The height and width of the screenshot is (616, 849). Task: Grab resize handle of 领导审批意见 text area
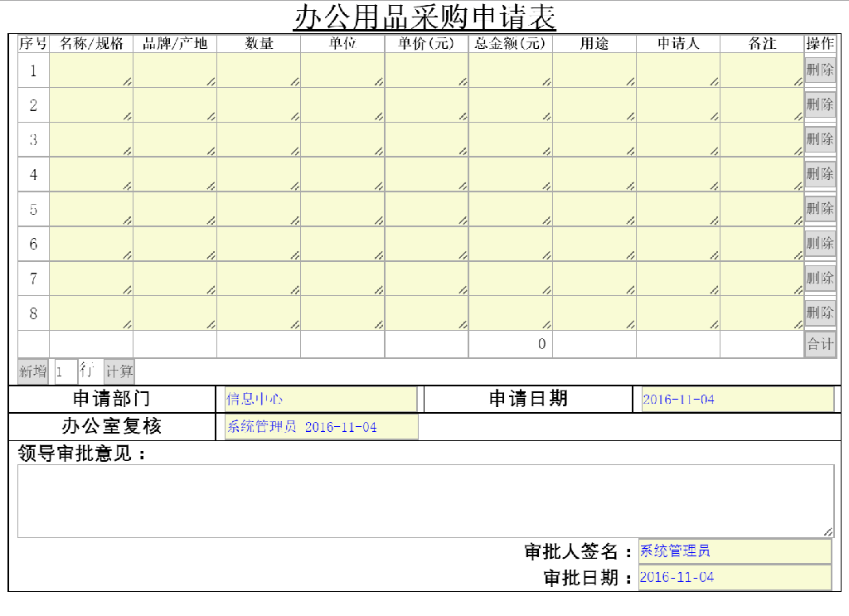click(828, 532)
